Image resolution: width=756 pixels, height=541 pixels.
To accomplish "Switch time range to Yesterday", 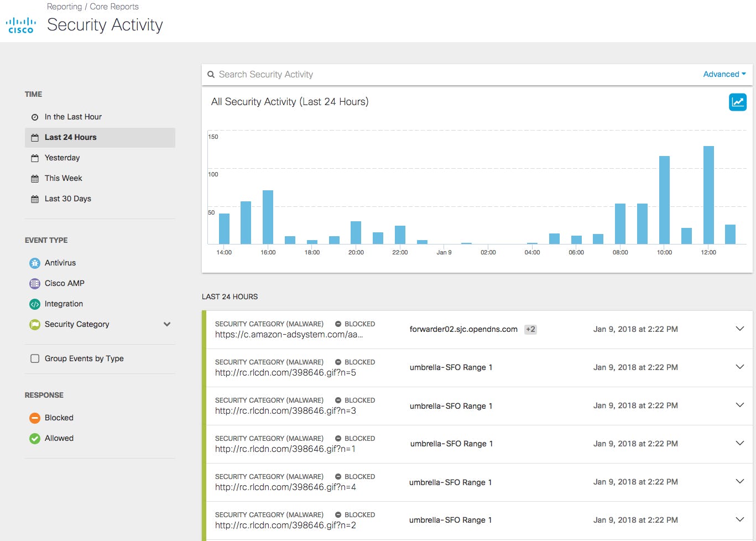I will pos(61,158).
